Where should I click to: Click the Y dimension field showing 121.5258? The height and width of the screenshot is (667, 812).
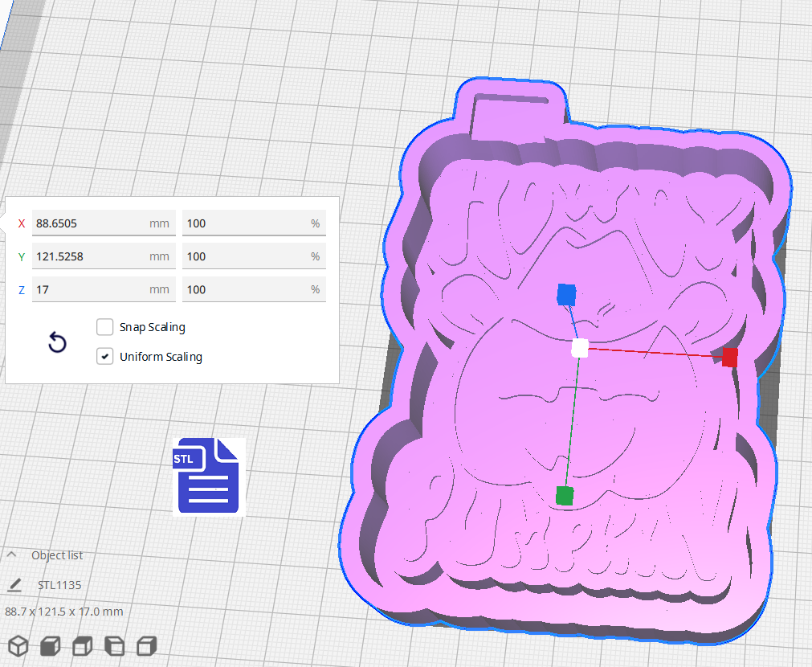coord(88,256)
